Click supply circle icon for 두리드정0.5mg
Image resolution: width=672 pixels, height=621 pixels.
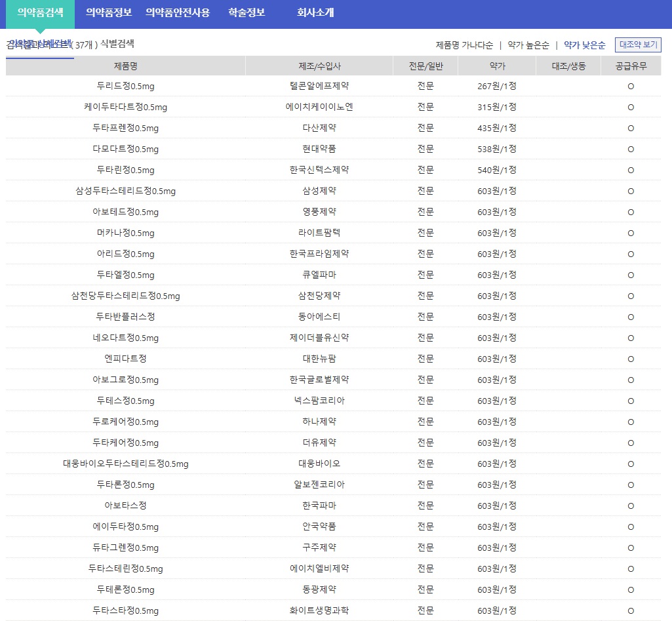(x=631, y=86)
